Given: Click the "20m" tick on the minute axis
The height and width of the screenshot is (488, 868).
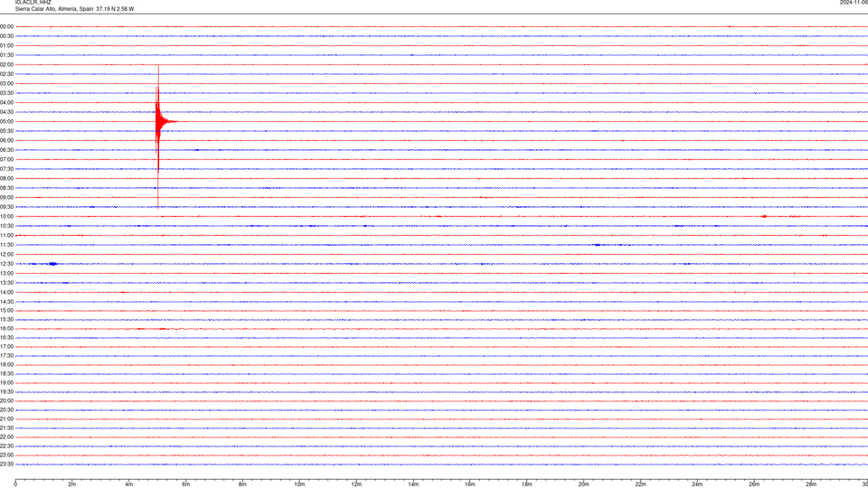Looking at the screenshot, I should [x=583, y=484].
